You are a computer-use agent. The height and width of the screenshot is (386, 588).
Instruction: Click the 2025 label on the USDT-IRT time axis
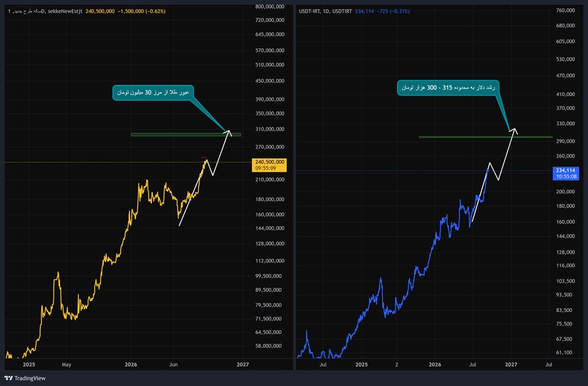point(362,365)
